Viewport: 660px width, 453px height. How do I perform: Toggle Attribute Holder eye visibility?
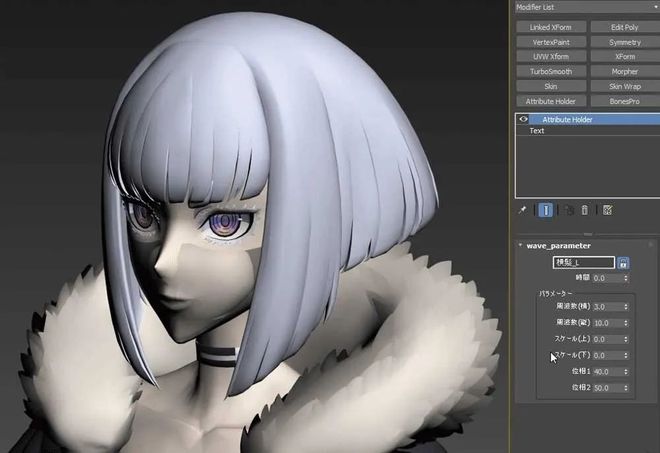523,119
